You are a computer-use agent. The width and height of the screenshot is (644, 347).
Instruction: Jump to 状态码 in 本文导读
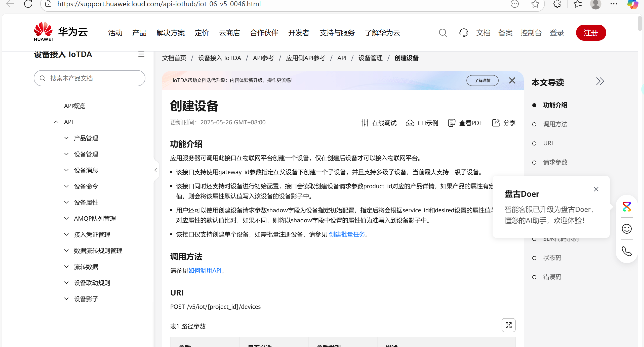pyautogui.click(x=552, y=258)
